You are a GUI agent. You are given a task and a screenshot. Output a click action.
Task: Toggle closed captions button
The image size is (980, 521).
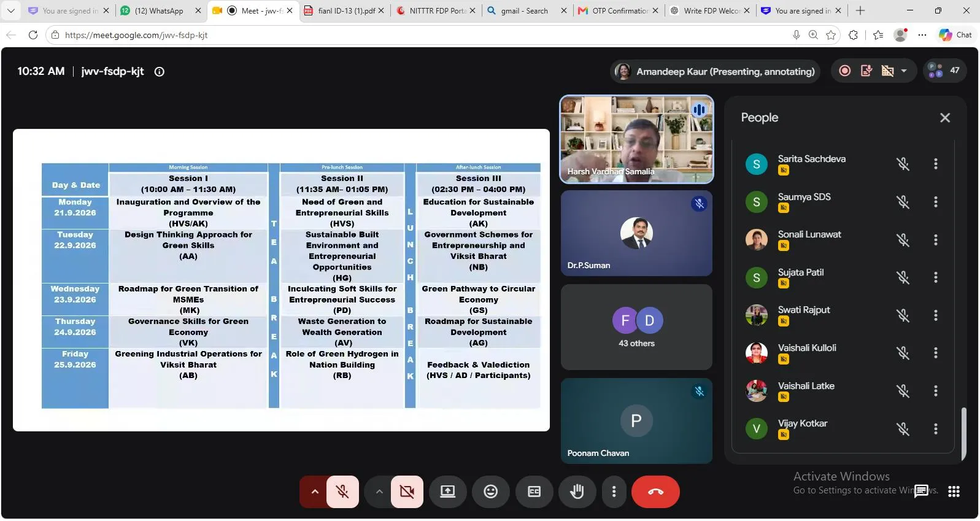click(534, 492)
